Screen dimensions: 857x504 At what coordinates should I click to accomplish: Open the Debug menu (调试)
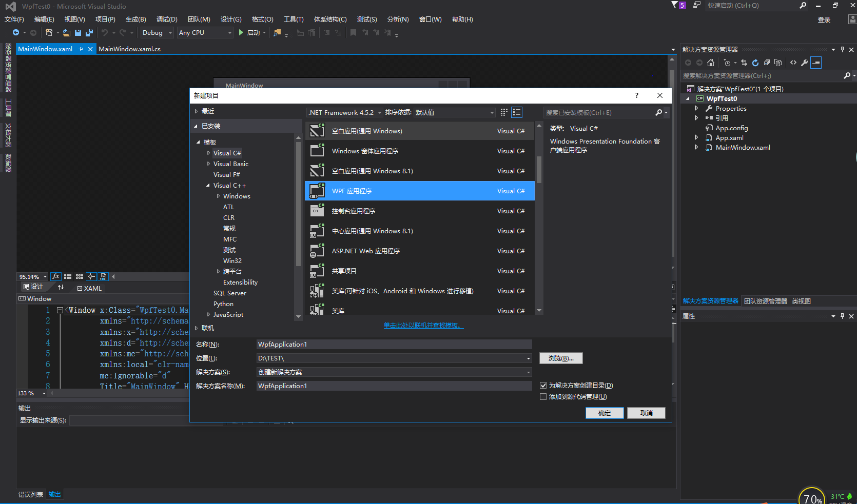coord(167,19)
